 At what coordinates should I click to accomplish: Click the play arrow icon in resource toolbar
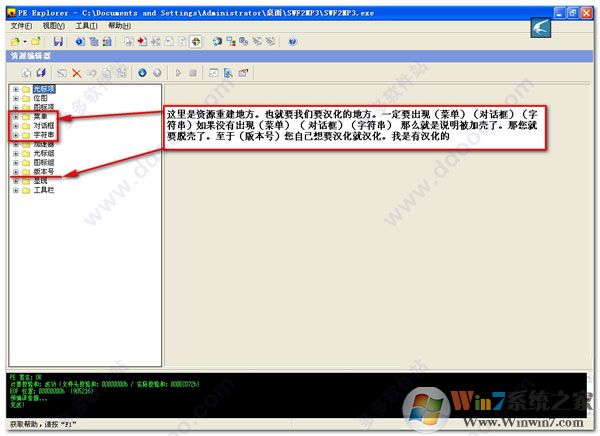(x=178, y=73)
